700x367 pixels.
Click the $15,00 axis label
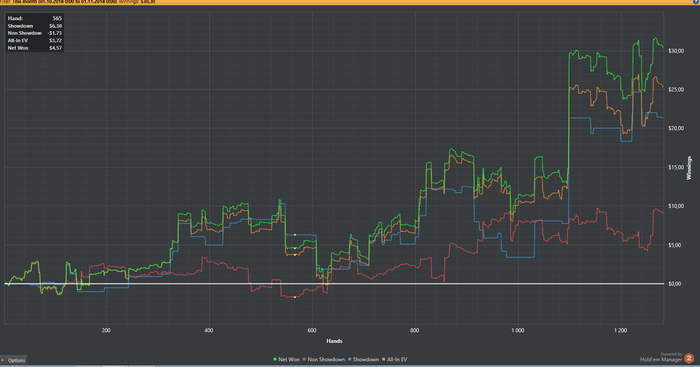(x=676, y=167)
